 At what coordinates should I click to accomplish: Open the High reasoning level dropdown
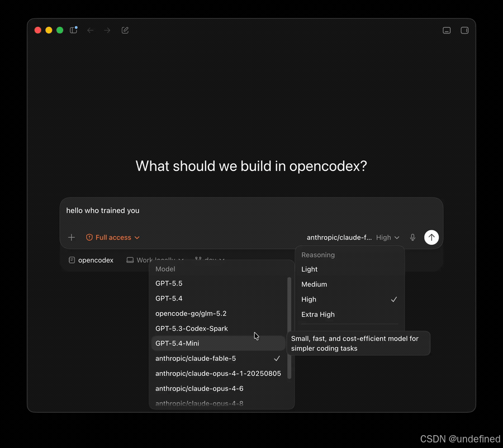click(x=387, y=237)
